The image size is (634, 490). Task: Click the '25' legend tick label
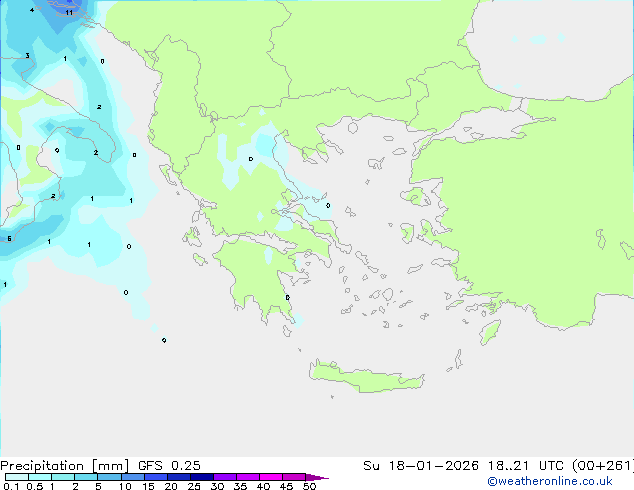click(194, 486)
